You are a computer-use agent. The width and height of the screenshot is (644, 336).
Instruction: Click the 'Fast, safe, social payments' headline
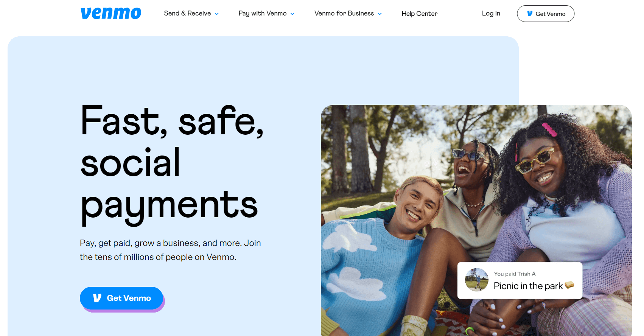pyautogui.click(x=172, y=164)
